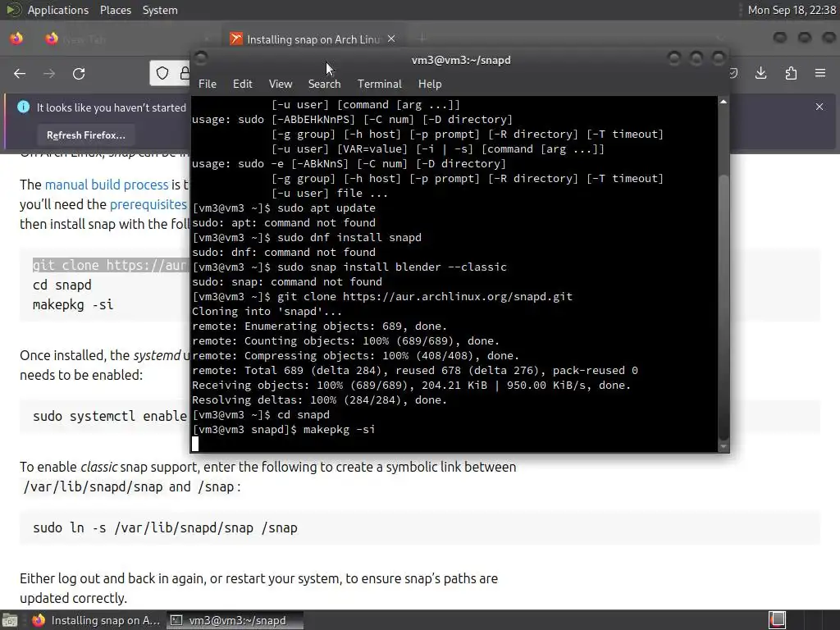The image size is (840, 630).
Task: Click the clock Mon Sep 18, 22:38
Action: [x=792, y=10]
